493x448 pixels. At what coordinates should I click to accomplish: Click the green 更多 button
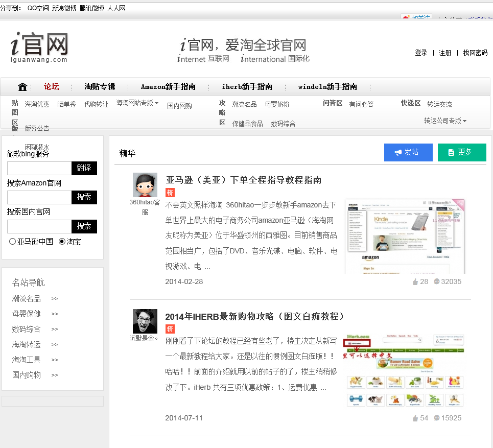pyautogui.click(x=462, y=152)
